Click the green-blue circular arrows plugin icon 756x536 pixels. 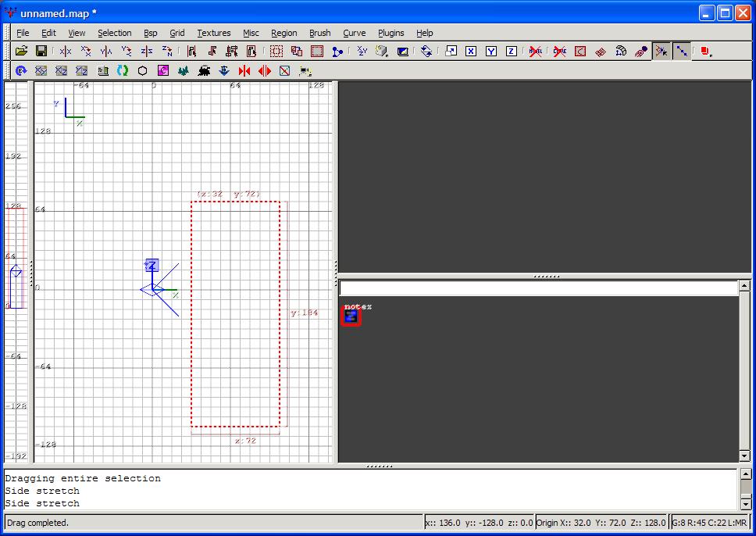pos(123,71)
